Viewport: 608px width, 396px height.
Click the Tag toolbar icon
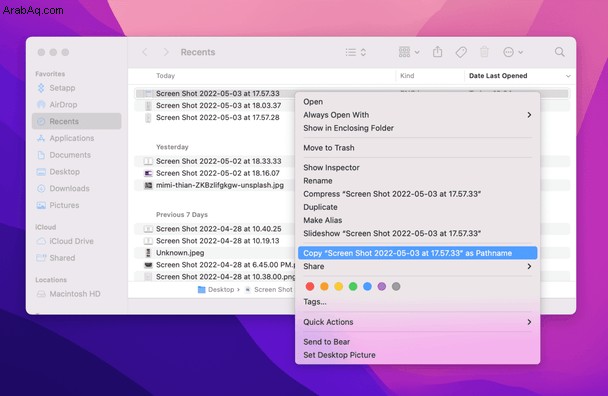click(x=461, y=52)
